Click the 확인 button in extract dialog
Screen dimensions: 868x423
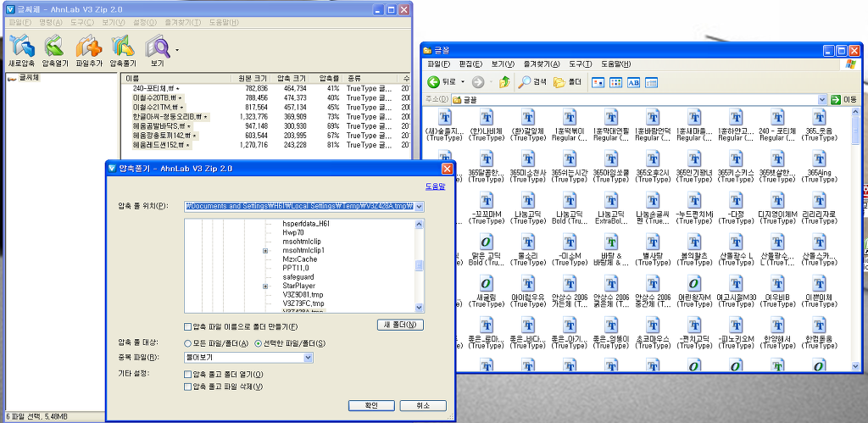coord(371,405)
